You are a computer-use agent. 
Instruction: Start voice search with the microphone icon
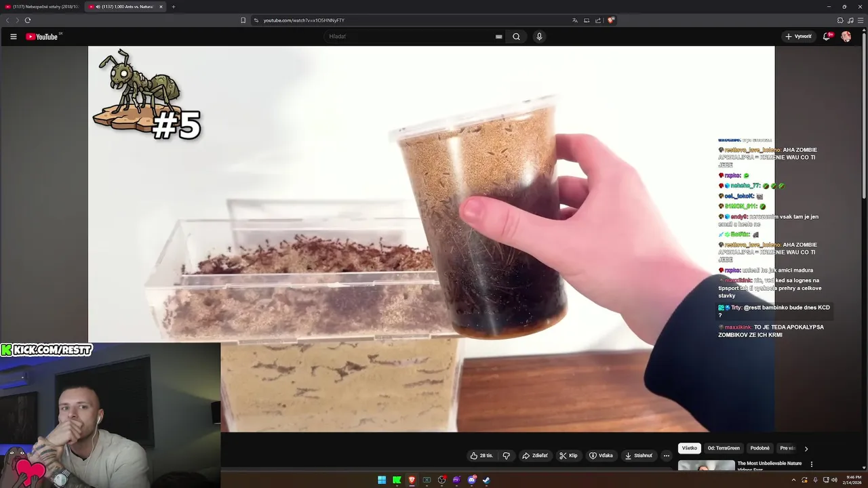[539, 37]
